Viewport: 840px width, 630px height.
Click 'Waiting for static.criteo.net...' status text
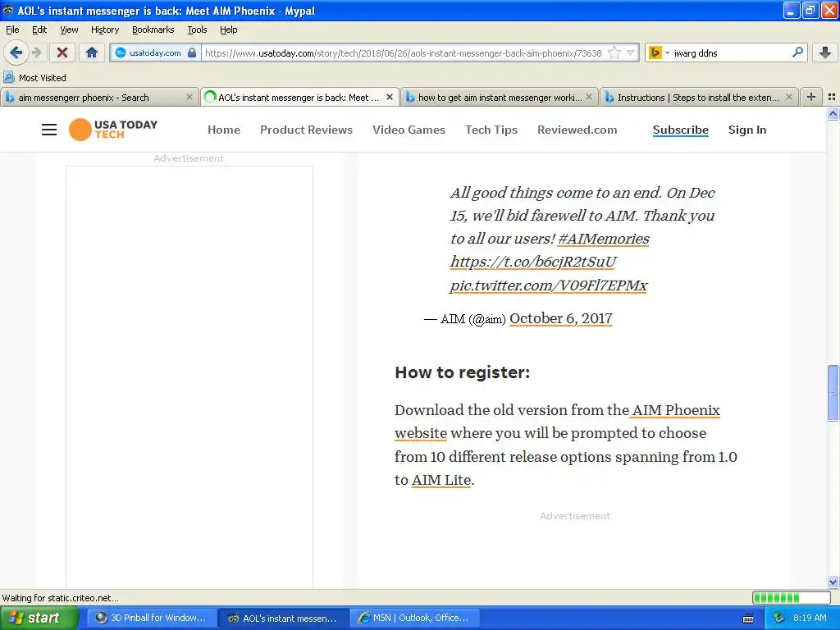pos(61,598)
